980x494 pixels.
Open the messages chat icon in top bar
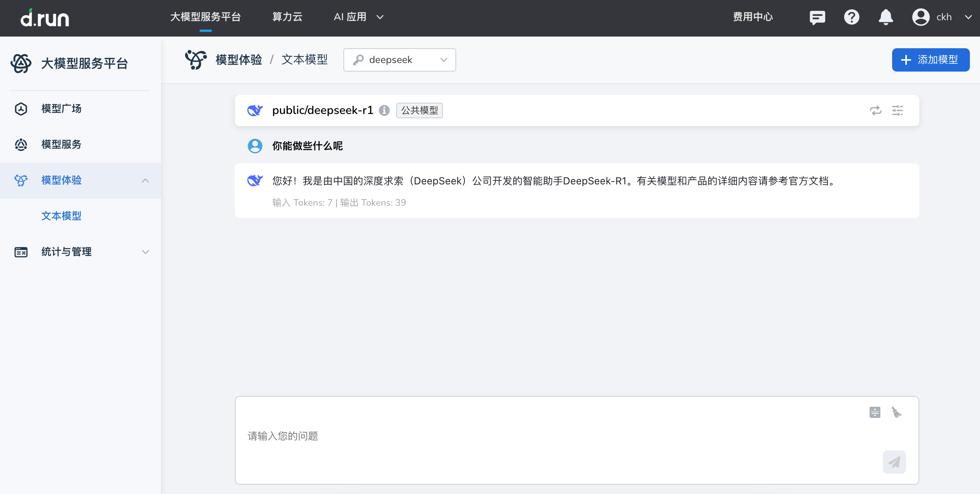[x=817, y=17]
